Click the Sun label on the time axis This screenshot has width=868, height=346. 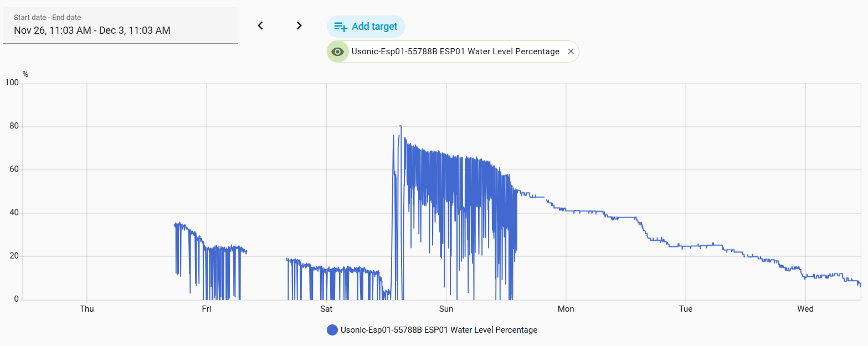point(446,309)
